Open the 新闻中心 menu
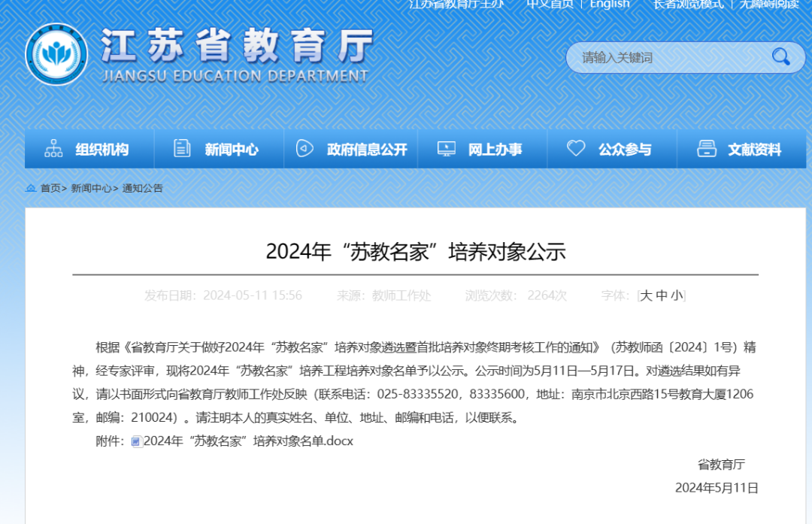The image size is (812, 524). click(x=219, y=149)
